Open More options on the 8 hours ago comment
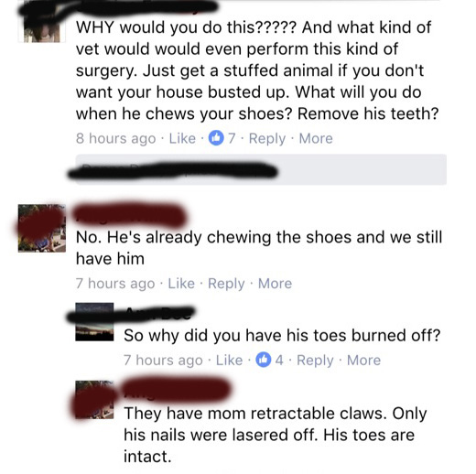476x474 pixels. tap(316, 138)
